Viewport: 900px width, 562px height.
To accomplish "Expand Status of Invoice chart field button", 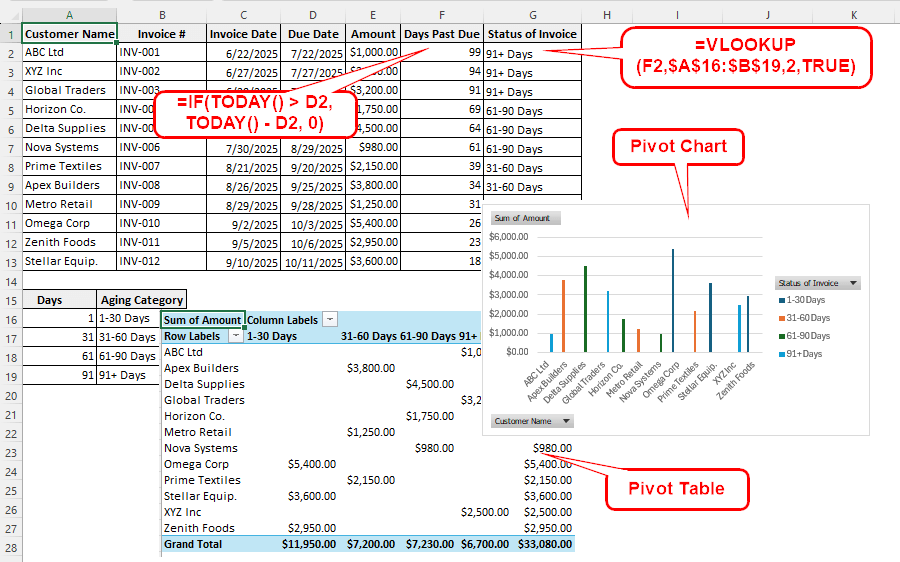I will click(852, 283).
